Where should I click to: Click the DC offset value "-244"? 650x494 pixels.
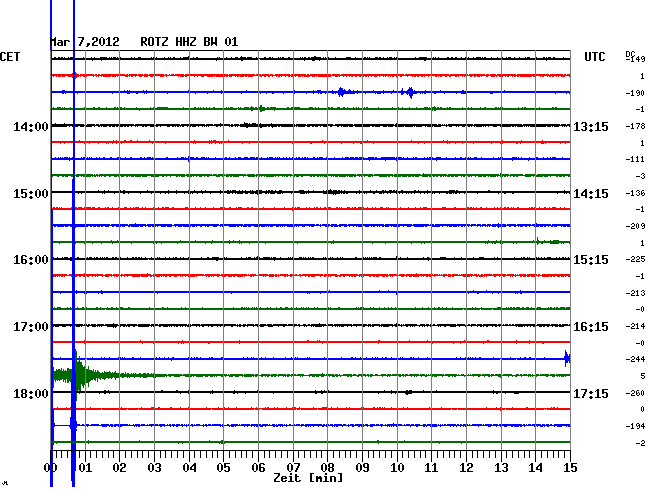click(635, 359)
